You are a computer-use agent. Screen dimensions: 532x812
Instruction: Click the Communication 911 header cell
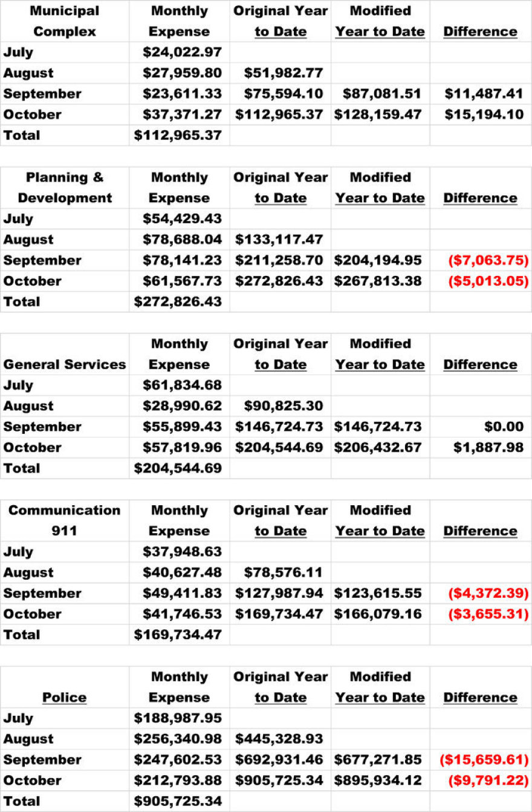(x=65, y=520)
